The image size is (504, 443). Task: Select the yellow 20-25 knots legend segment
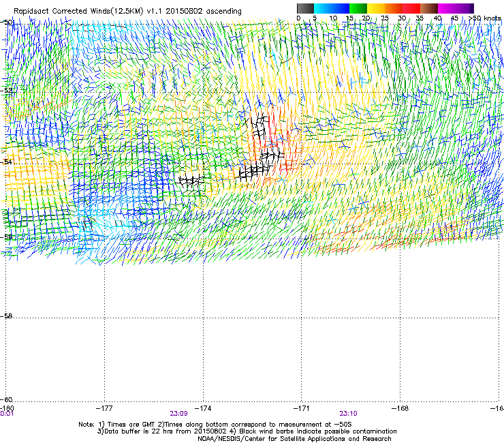click(x=376, y=8)
